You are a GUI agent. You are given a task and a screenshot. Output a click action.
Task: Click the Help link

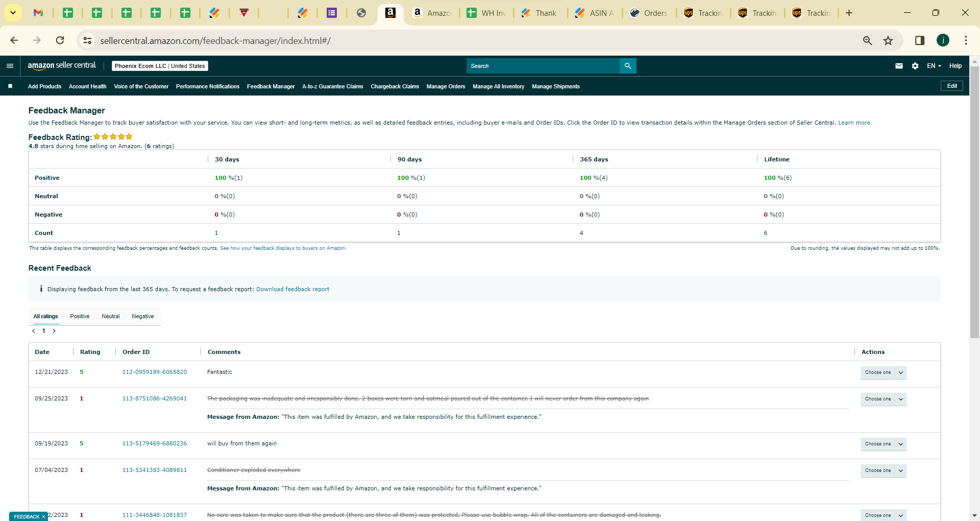955,66
